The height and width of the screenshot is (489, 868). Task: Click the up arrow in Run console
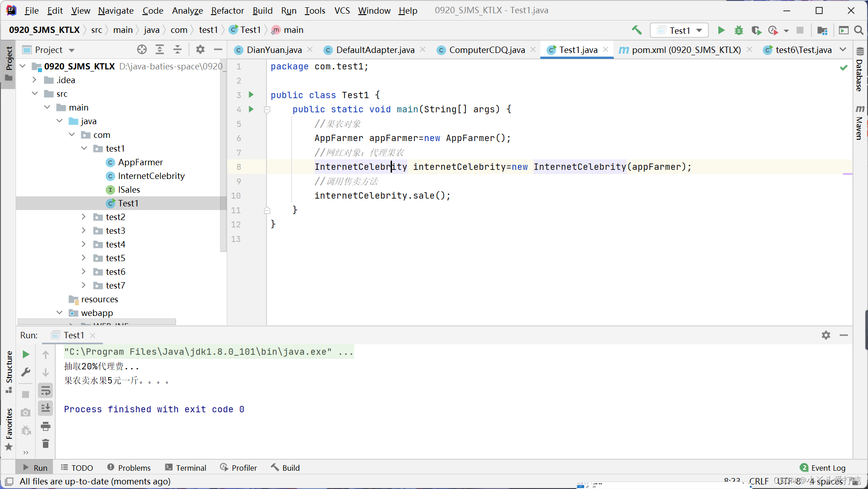click(46, 354)
